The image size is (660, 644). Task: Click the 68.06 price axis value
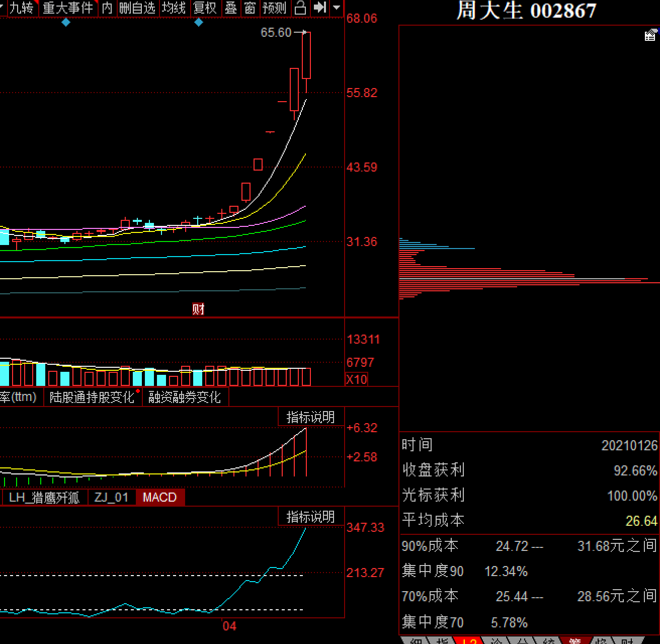pyautogui.click(x=362, y=19)
